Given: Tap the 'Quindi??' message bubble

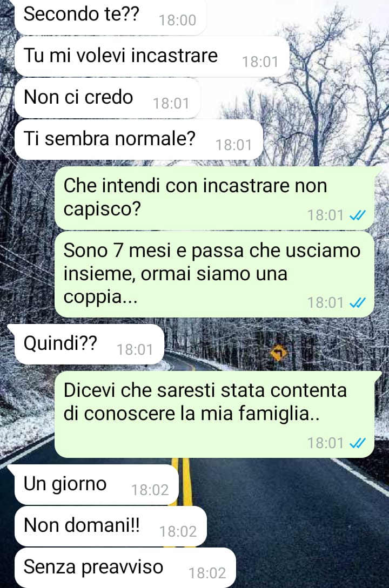Looking at the screenshot, I should coord(89,344).
